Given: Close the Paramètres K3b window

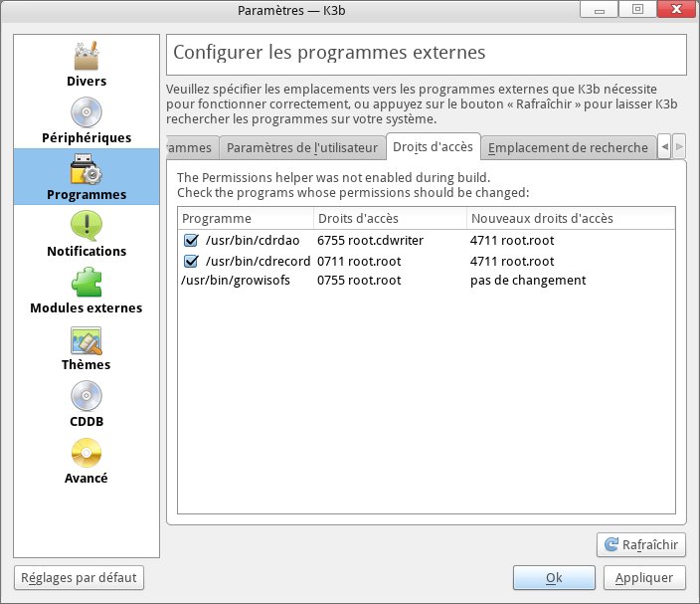Looking at the screenshot, I should pos(677,9).
